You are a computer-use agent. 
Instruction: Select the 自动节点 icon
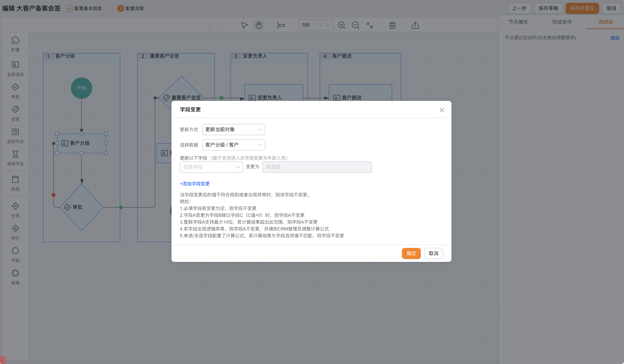[15, 132]
